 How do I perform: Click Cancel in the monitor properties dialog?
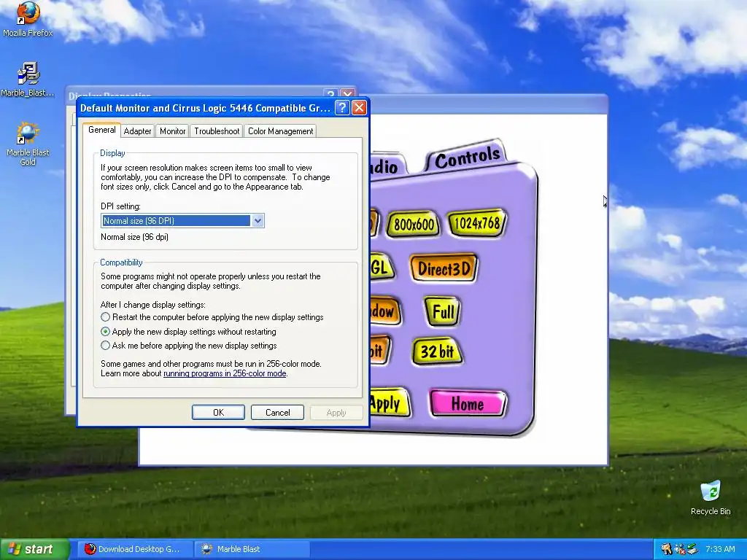click(277, 413)
